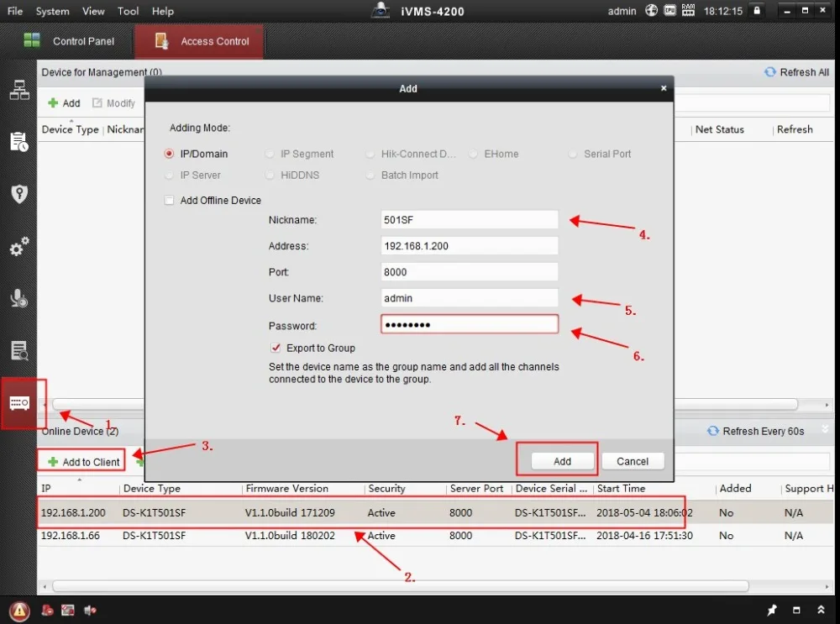Click Add button in the dialog
This screenshot has width=840, height=624.
coord(563,461)
